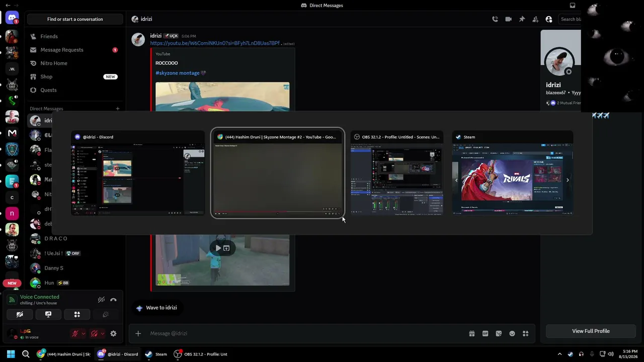Screen dimensions: 644x362
Task: Create a new DM with plus icon
Action: (x=118, y=109)
